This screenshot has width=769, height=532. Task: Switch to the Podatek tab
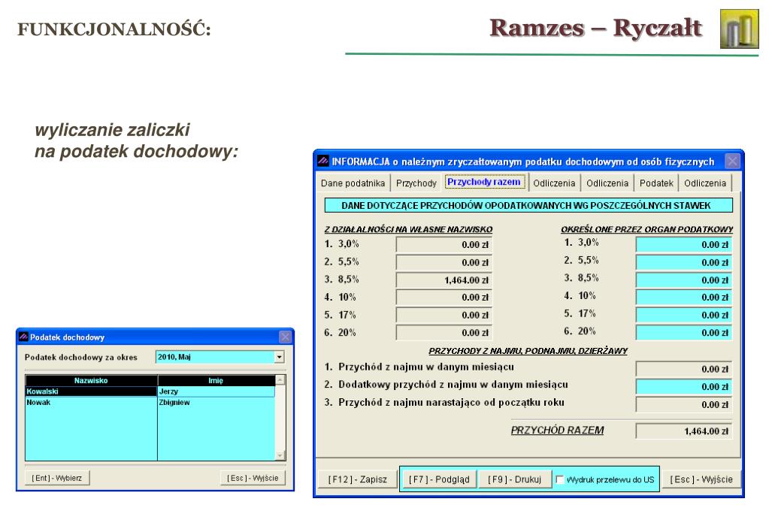tap(656, 183)
